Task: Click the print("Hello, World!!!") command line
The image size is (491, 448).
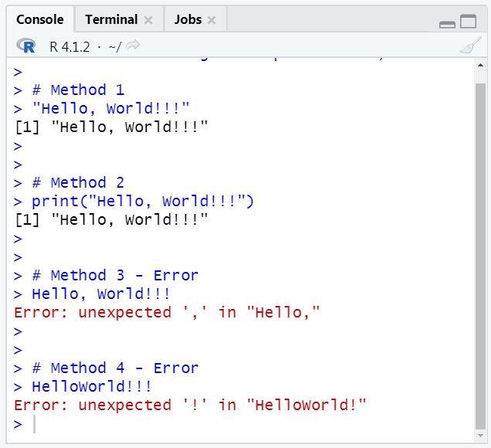Action: pos(143,202)
